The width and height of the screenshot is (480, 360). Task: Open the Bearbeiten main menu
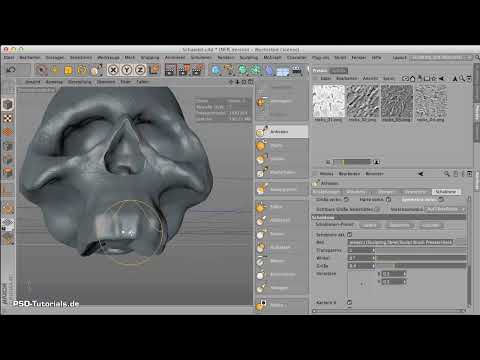coord(30,58)
